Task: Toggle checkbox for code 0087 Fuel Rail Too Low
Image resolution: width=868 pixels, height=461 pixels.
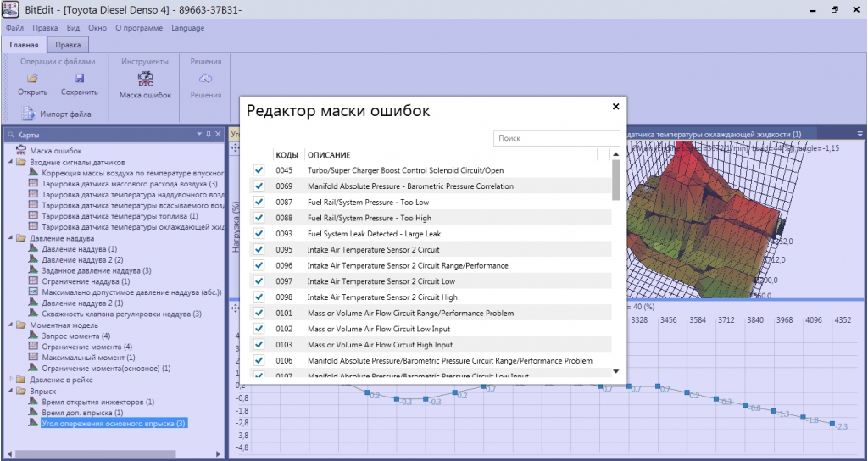Action: pyautogui.click(x=259, y=202)
